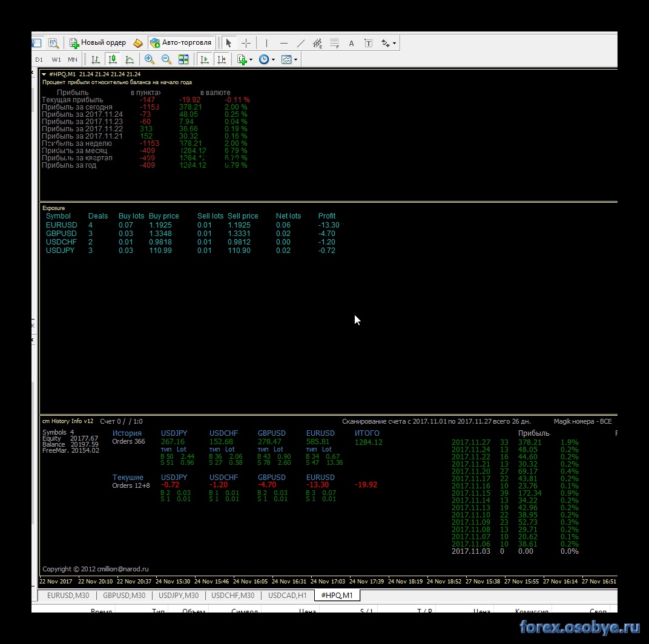Switch to the EURUSD,M30 chart tab
The width and height of the screenshot is (649, 644).
point(68,595)
